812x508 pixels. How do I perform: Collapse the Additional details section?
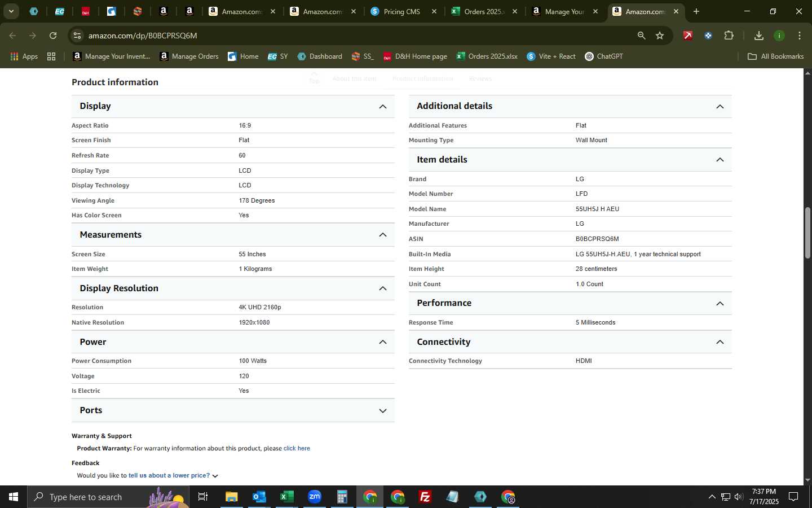(720, 107)
